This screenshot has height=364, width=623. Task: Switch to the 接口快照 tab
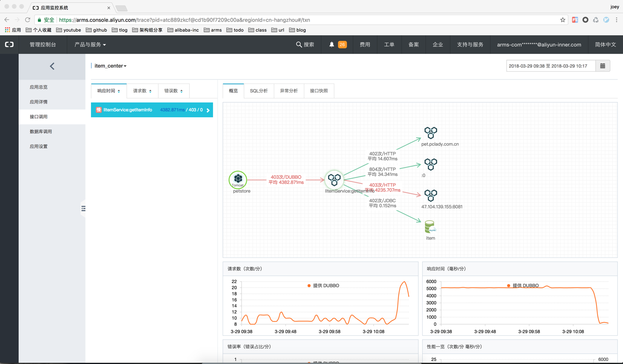[319, 91]
